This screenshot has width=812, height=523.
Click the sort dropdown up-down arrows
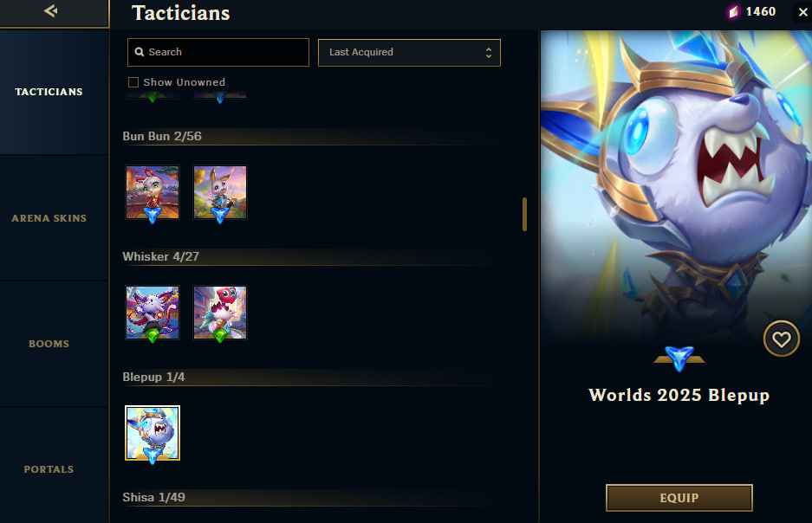point(489,52)
